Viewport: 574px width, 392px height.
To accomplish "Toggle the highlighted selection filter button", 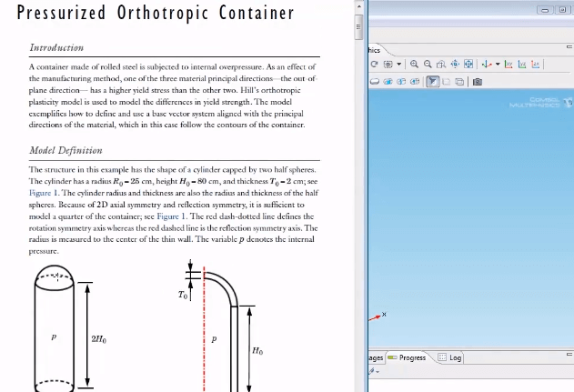I will [433, 81].
